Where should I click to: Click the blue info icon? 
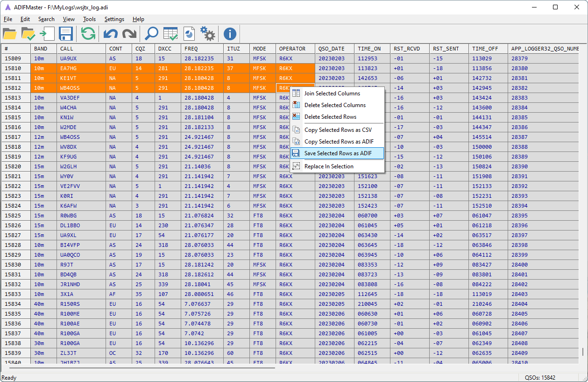tap(230, 34)
